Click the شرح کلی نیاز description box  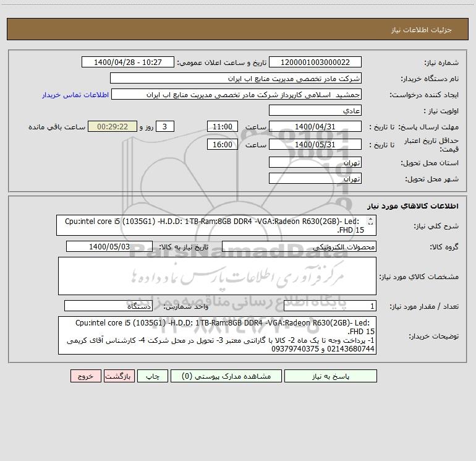click(216, 225)
